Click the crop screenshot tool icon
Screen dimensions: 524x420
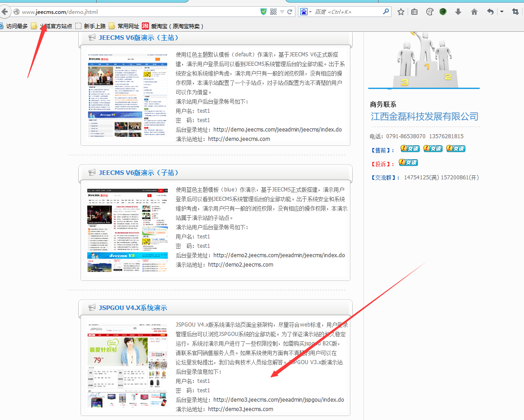click(515, 12)
